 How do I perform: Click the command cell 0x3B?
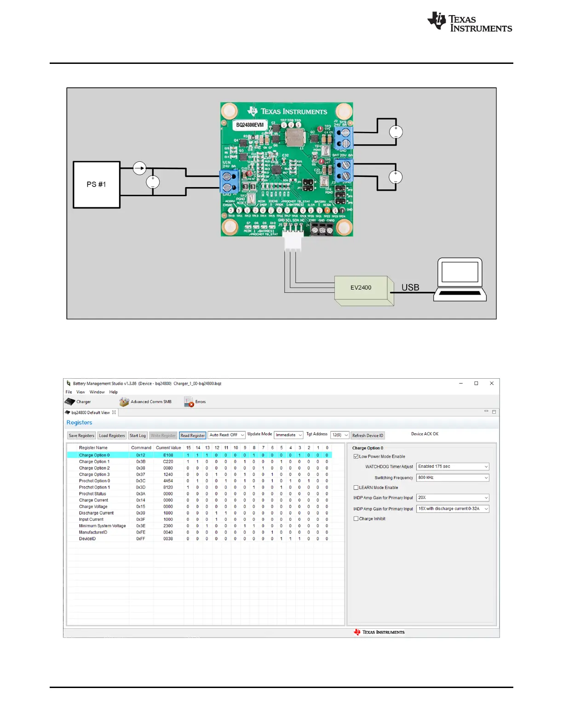pos(141,461)
